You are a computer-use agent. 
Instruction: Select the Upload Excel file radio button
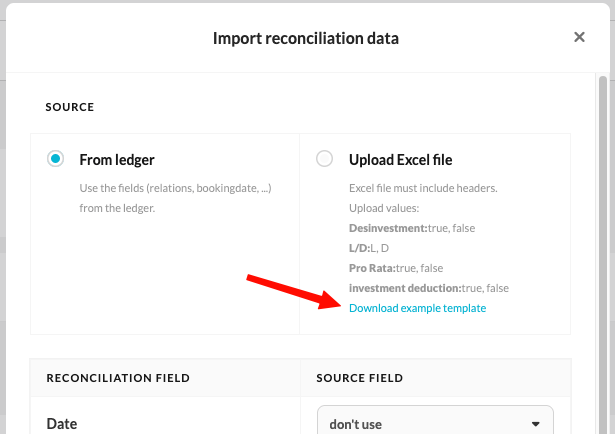pos(324,159)
